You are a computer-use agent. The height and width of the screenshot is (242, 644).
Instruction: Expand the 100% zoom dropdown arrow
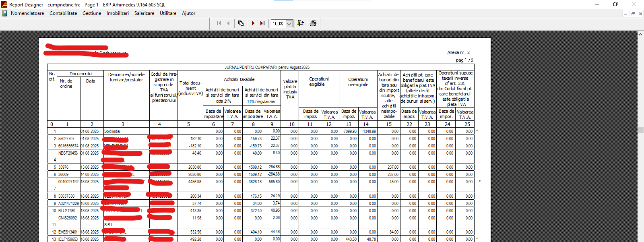coord(289,24)
